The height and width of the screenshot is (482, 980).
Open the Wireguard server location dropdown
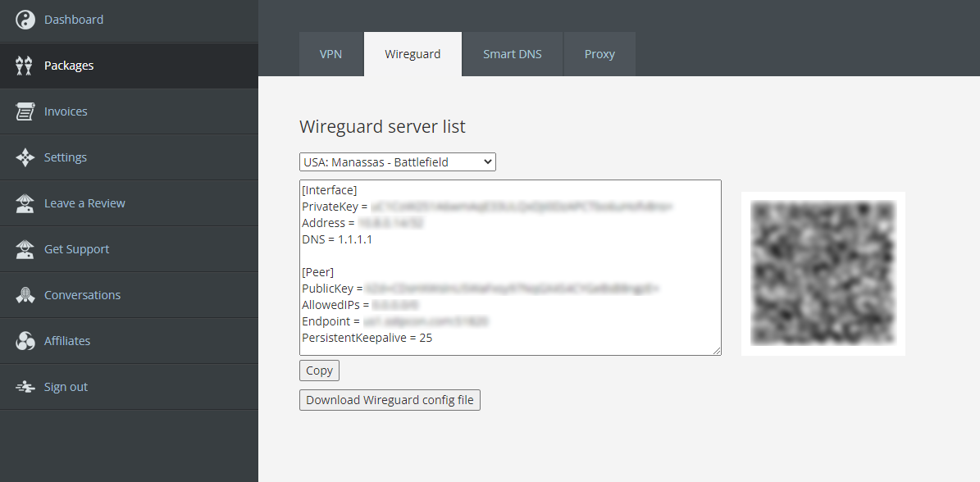click(x=398, y=162)
